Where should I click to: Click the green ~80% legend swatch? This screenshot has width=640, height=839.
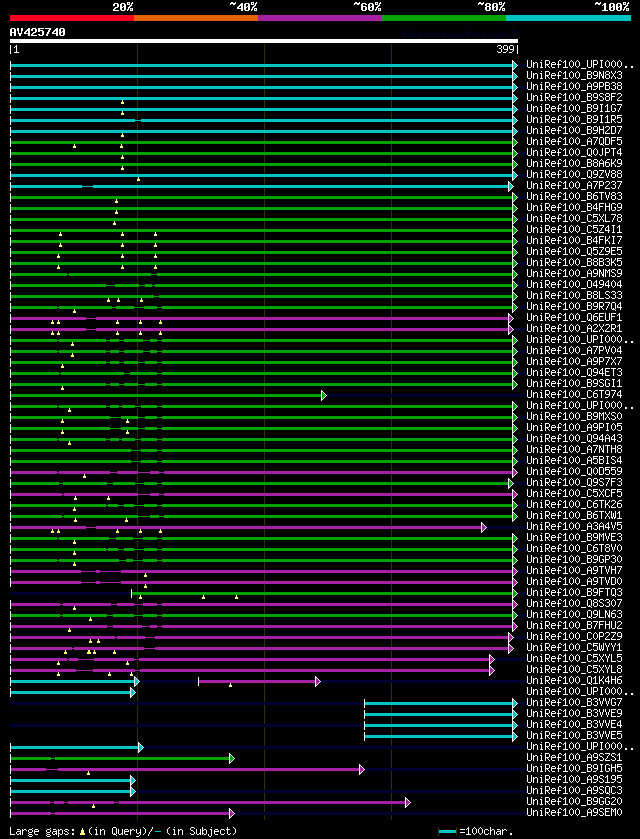(444, 18)
